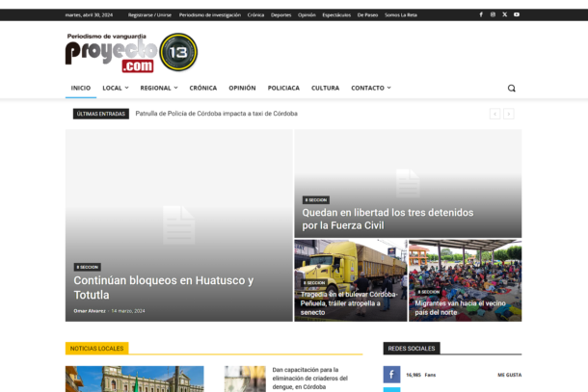Screen dimensions: 588x392
Task: Click the Facebook square in Redes Sociales
Action: 391,375
